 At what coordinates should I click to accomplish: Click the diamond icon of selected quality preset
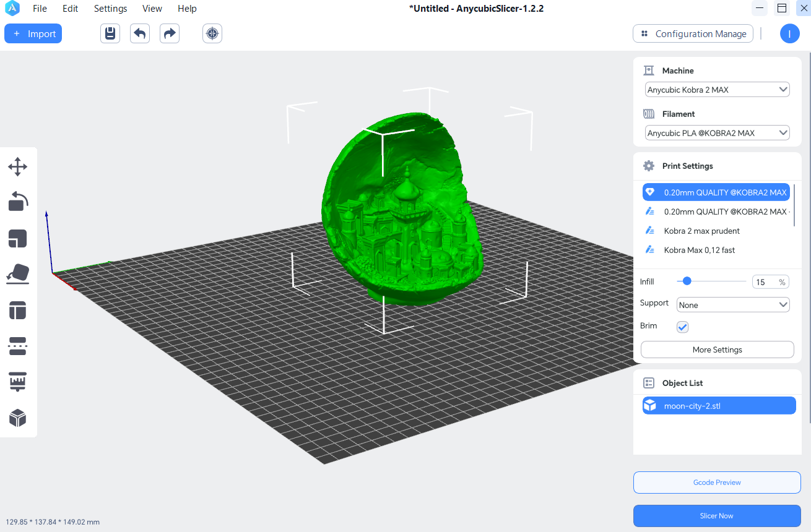click(650, 192)
